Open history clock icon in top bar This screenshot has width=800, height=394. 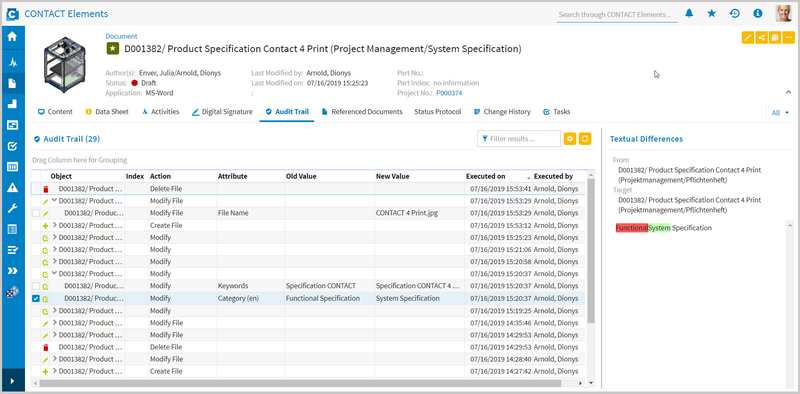[735, 14]
